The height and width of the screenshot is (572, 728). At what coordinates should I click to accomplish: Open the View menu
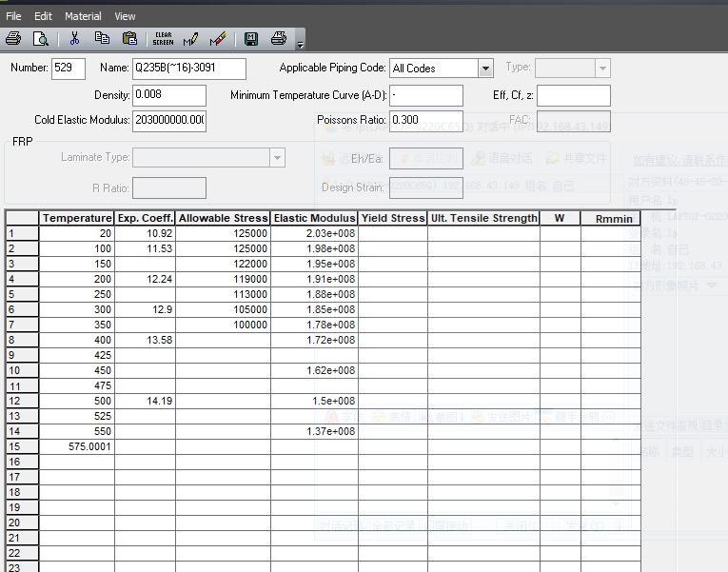125,16
